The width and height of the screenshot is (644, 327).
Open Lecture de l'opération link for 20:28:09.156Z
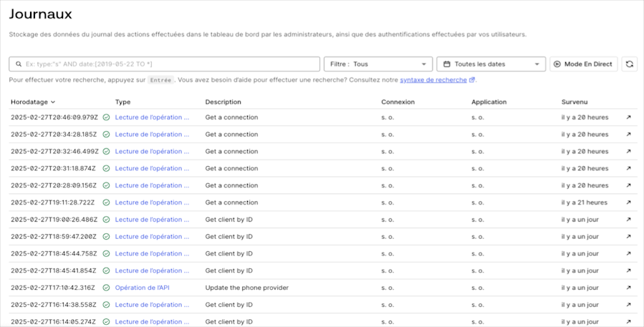[x=152, y=185]
